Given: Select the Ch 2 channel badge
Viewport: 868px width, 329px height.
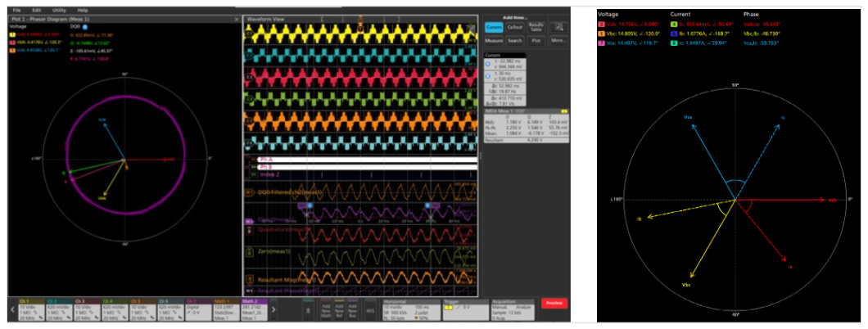Looking at the screenshot, I should click(x=57, y=309).
